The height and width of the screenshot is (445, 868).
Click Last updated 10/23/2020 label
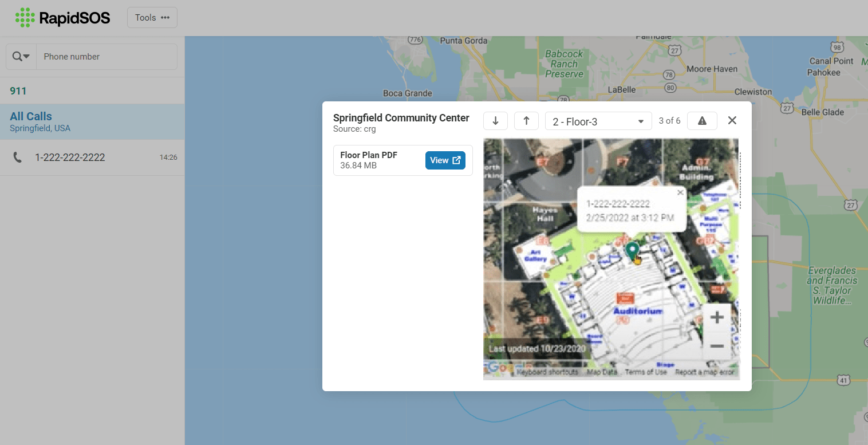[537, 349]
